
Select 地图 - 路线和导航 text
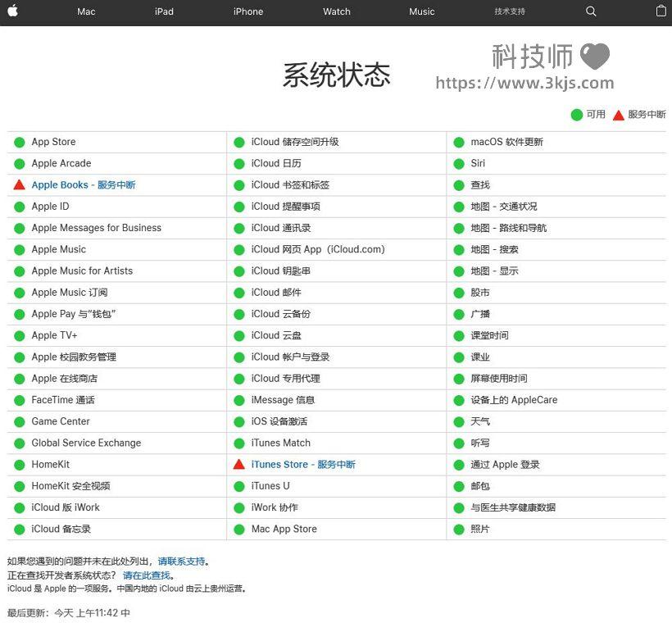pos(509,228)
